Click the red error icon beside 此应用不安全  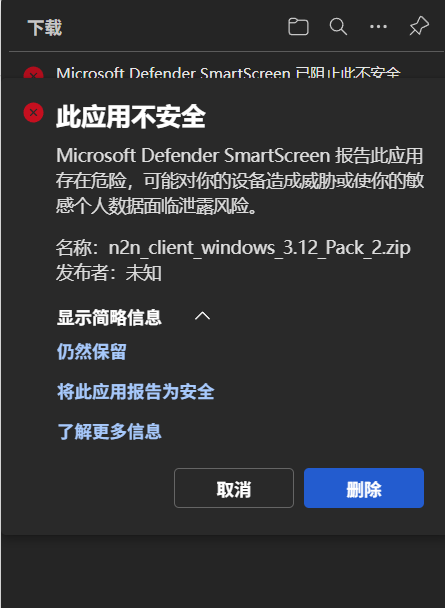click(33, 112)
